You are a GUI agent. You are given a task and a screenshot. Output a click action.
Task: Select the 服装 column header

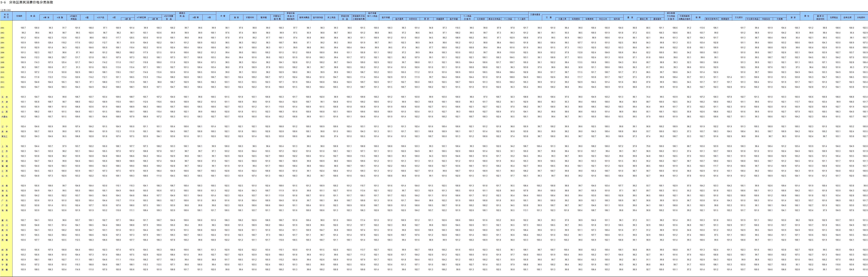click(x=236, y=18)
